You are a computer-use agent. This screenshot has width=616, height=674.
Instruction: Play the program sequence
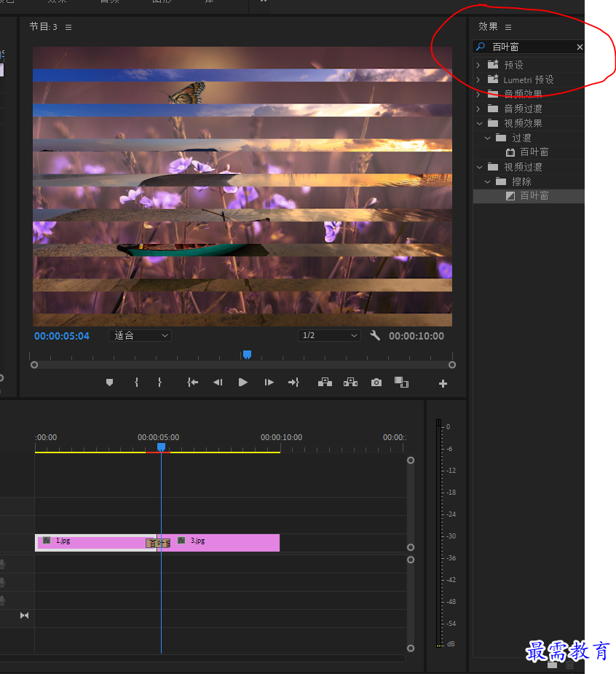click(x=242, y=382)
